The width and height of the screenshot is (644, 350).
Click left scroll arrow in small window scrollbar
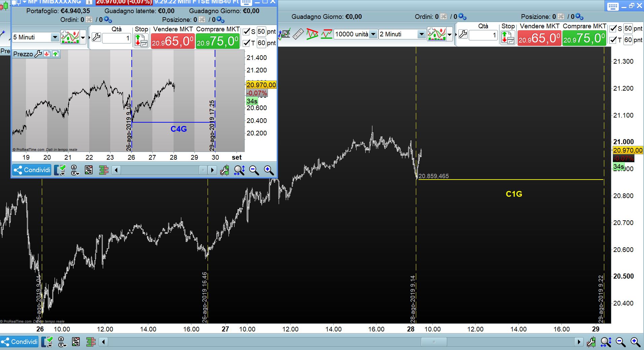[116, 170]
